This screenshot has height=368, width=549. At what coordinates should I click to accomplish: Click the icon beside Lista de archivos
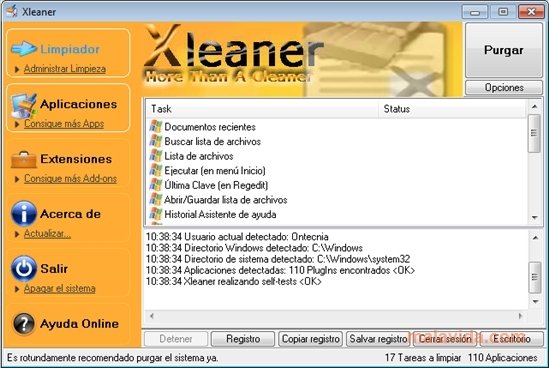(156, 156)
